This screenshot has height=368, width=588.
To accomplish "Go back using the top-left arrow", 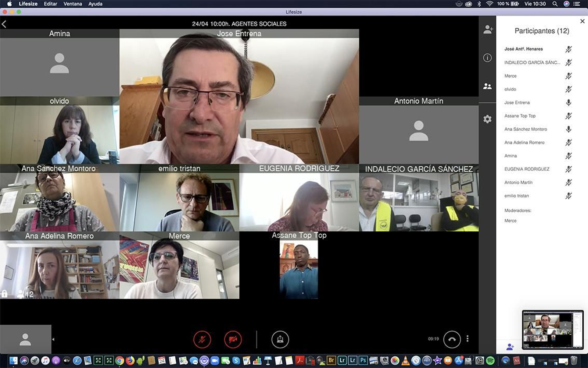I will pyautogui.click(x=4, y=23).
